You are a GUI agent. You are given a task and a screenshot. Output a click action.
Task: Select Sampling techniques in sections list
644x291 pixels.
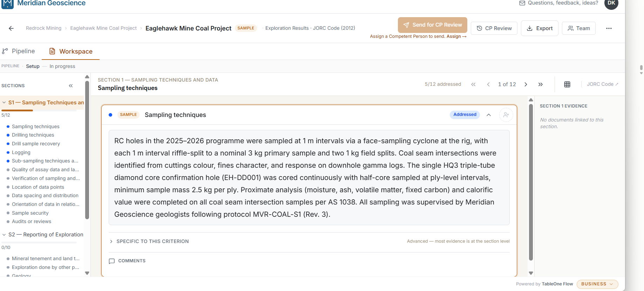tap(35, 127)
